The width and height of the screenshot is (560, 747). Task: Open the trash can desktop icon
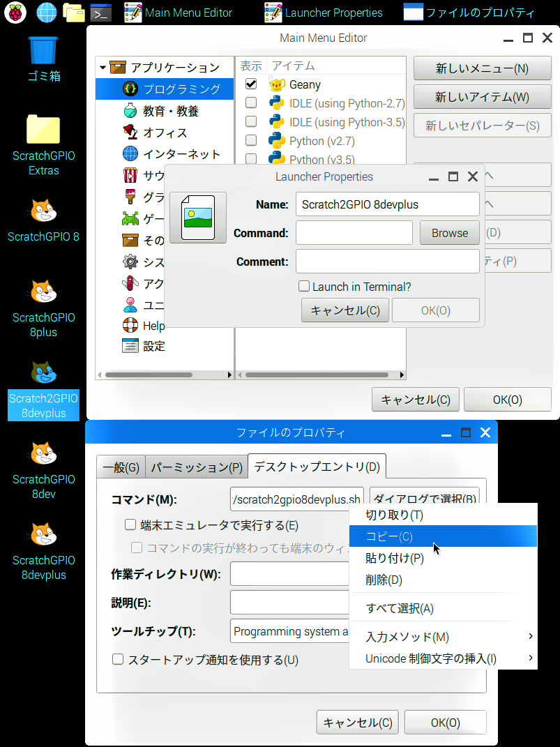pyautogui.click(x=43, y=59)
